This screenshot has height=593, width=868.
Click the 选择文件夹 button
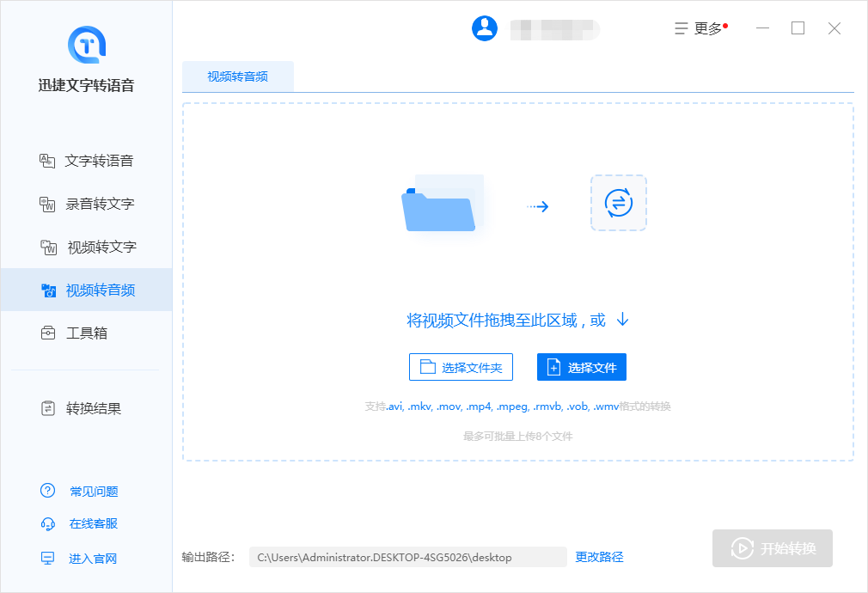[x=461, y=366]
